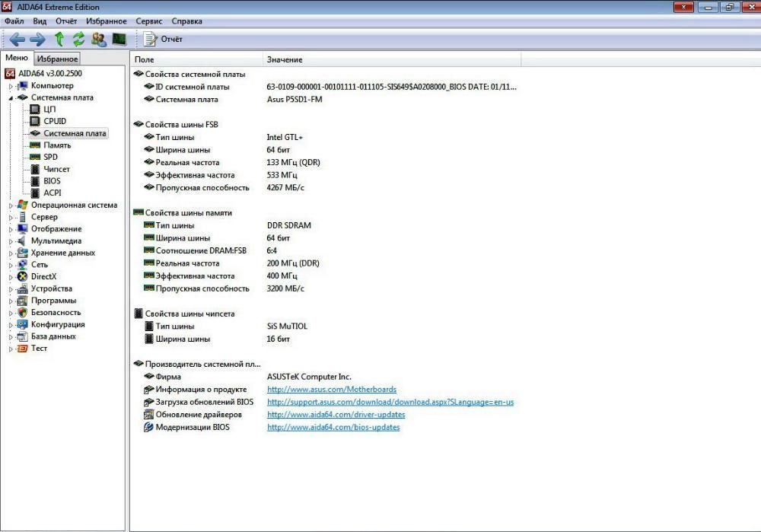Open the Избранное menu in menu bar
The image size is (761, 532).
107,21
